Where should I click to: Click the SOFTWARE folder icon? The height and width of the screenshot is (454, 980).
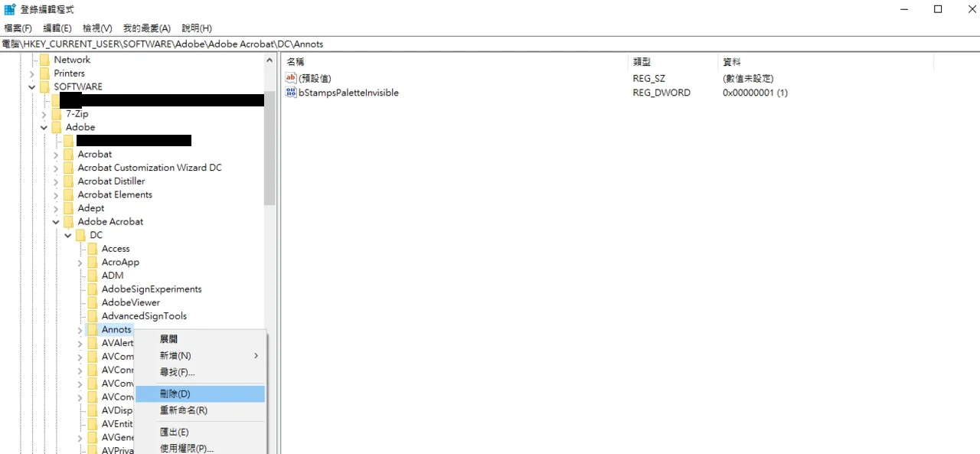pos(44,87)
